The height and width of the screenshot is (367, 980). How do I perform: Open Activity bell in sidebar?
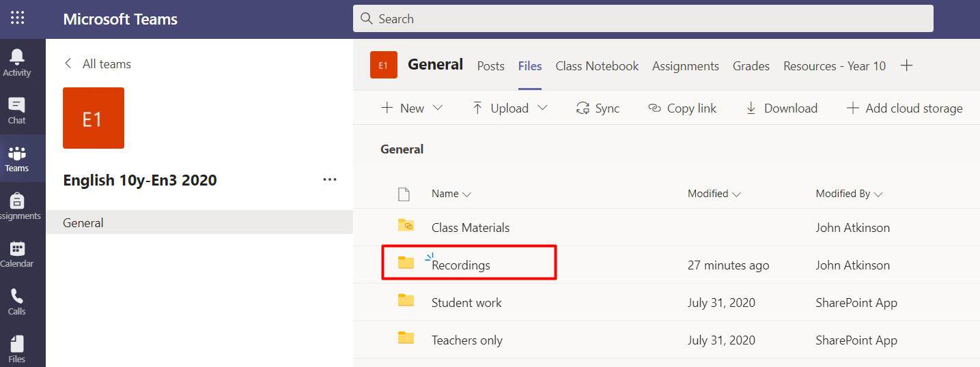coord(17,62)
